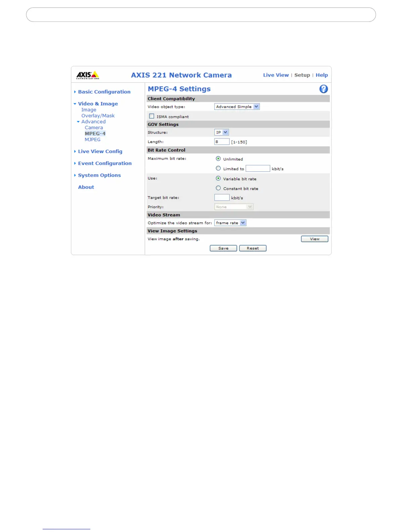
Task: Click the Limited to kbit/s input field
Action: pyautogui.click(x=258, y=168)
